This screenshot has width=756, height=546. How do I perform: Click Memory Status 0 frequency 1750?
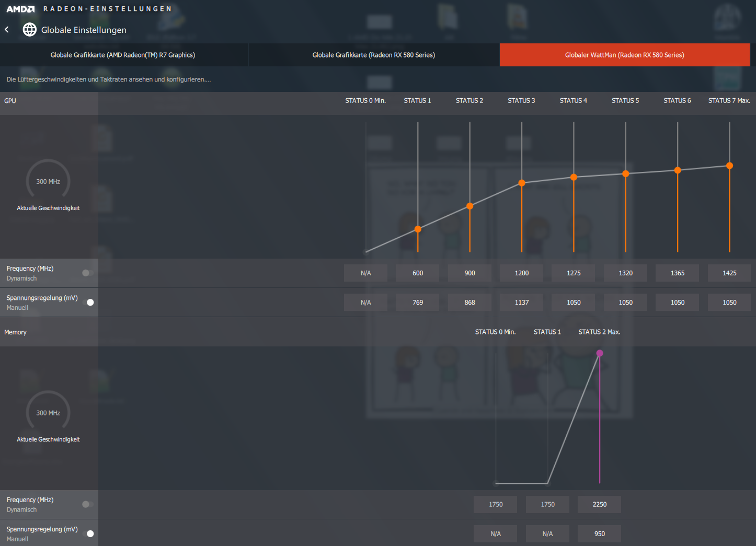[x=496, y=504]
